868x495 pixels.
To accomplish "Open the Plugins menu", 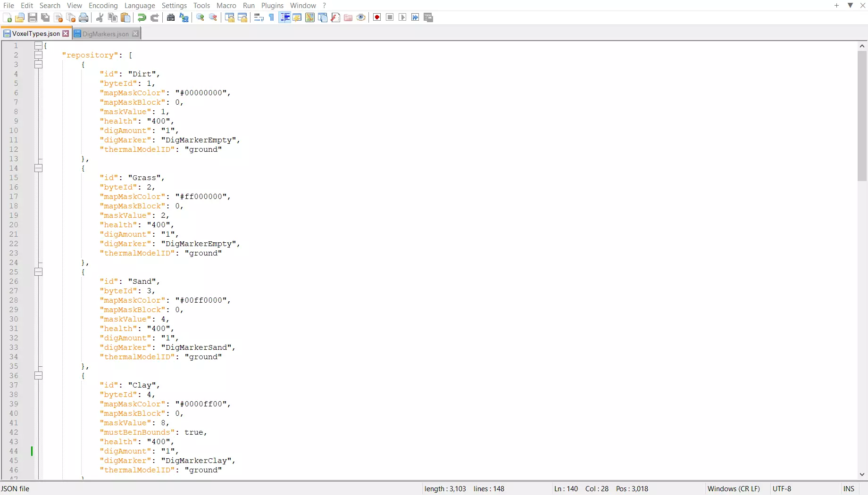I will (273, 6).
